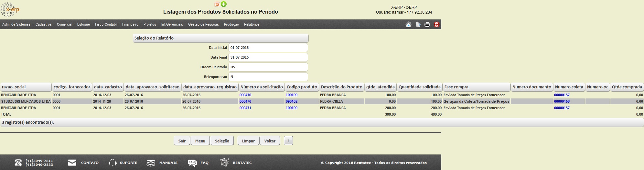Click the green plus icon
The image size is (644, 170).
224,4
